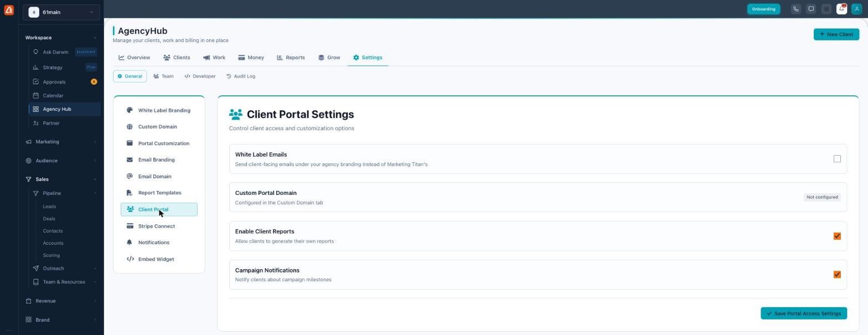The height and width of the screenshot is (335, 868).
Task: Click the Audience target icon
Action: point(29,161)
